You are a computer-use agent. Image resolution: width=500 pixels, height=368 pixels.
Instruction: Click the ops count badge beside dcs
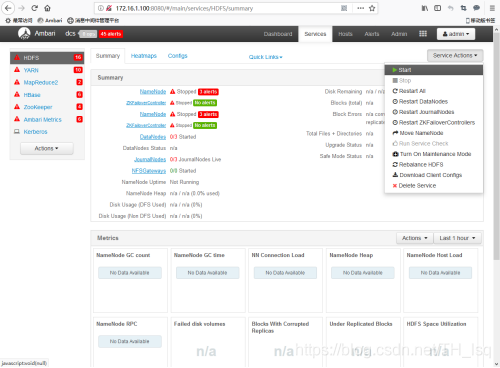coord(88,34)
